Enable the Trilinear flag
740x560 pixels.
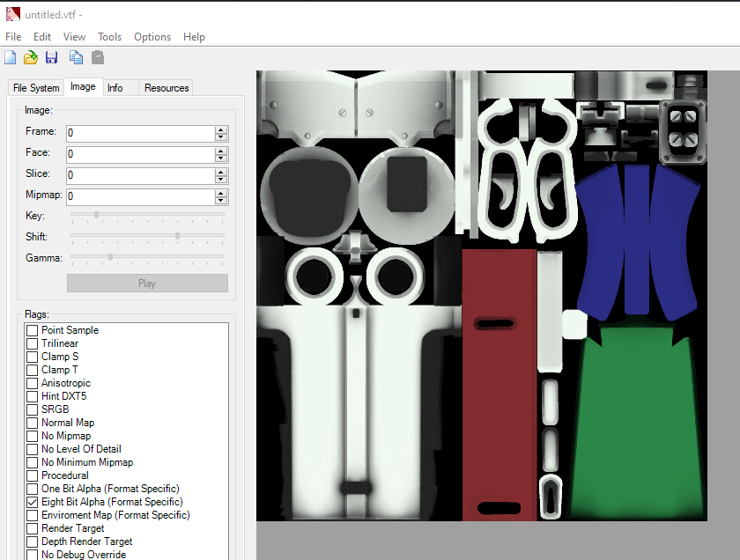pos(32,343)
